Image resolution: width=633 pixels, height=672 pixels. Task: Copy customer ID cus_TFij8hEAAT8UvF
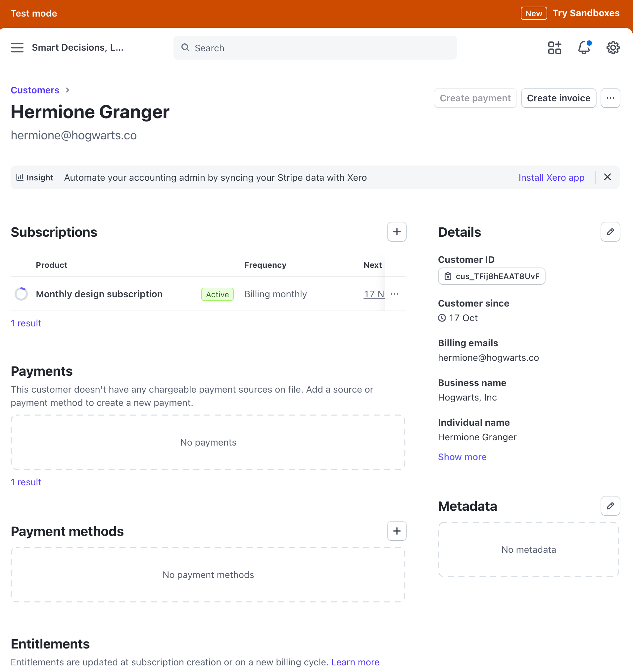[491, 276]
